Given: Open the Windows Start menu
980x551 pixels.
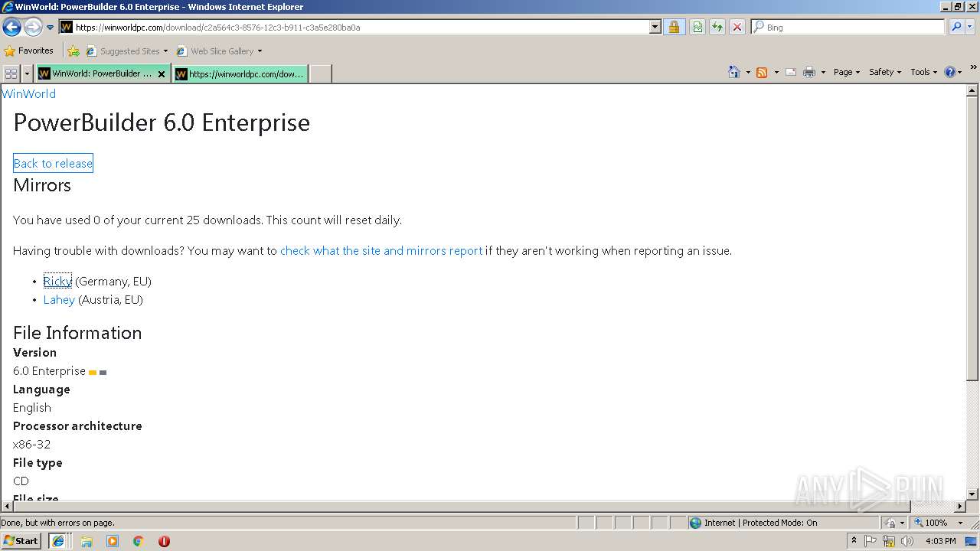Looking at the screenshot, I should pos(21,540).
